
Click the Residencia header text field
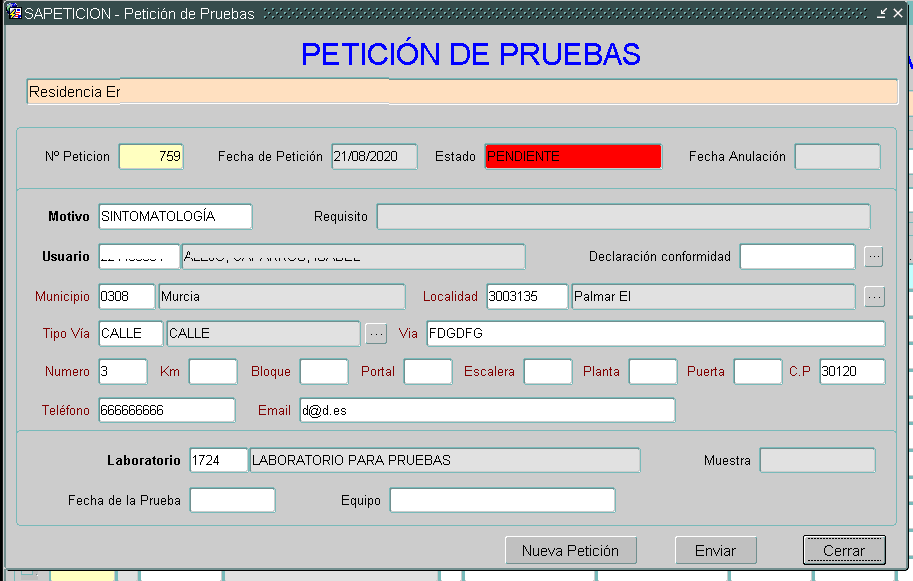(462, 92)
